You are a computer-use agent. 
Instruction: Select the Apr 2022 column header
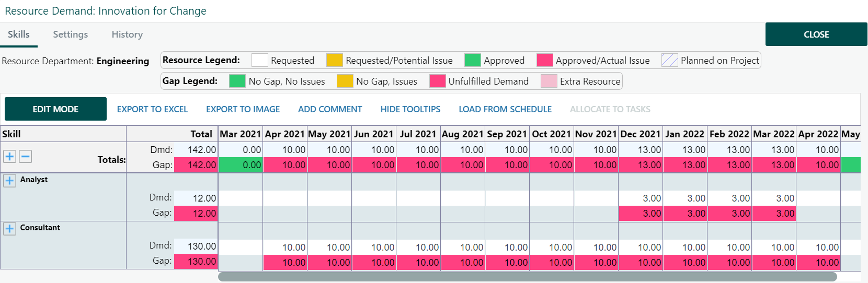coord(818,134)
